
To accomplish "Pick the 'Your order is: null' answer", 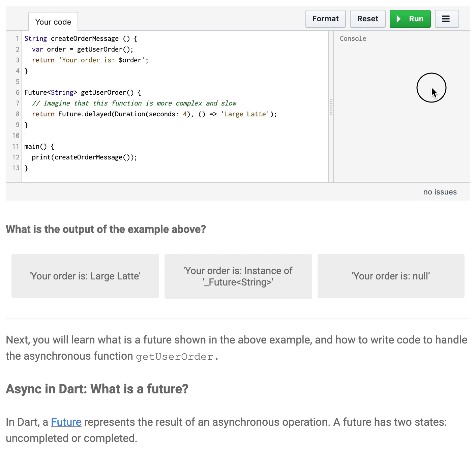I will [x=391, y=276].
